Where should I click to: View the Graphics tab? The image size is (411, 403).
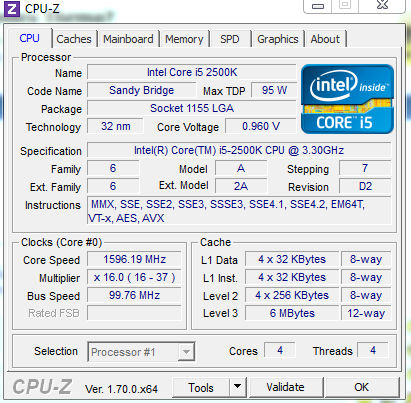pyautogui.click(x=278, y=39)
